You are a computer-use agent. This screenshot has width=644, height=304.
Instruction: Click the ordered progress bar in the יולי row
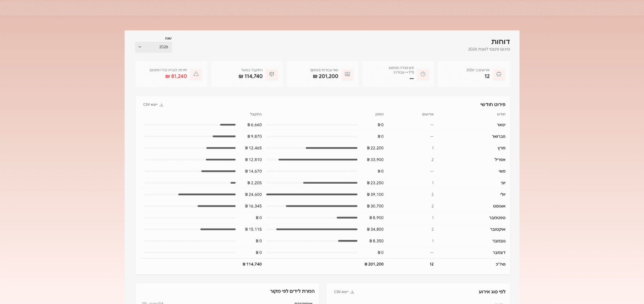click(312, 194)
